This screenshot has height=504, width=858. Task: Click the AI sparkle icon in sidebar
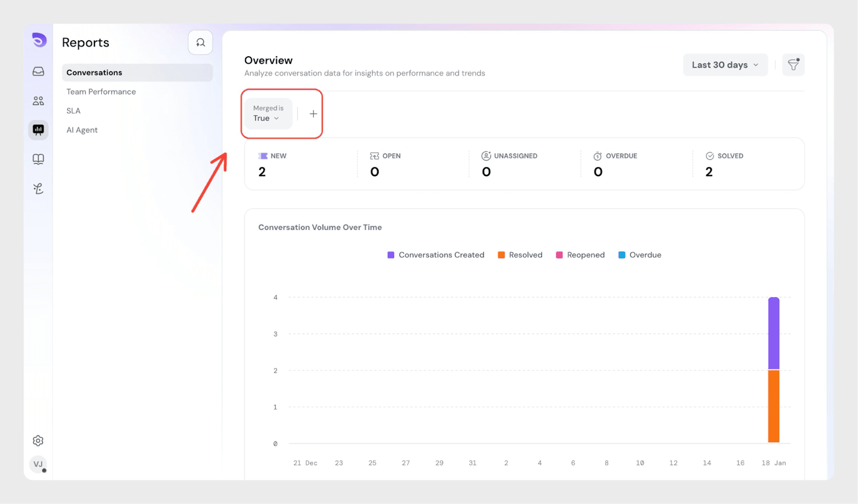(39, 189)
